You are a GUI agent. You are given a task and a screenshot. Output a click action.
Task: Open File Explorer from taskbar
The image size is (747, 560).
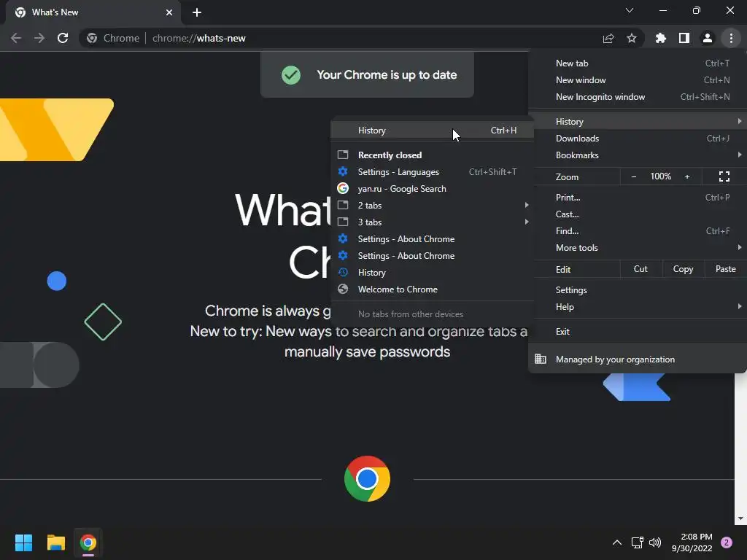click(55, 542)
